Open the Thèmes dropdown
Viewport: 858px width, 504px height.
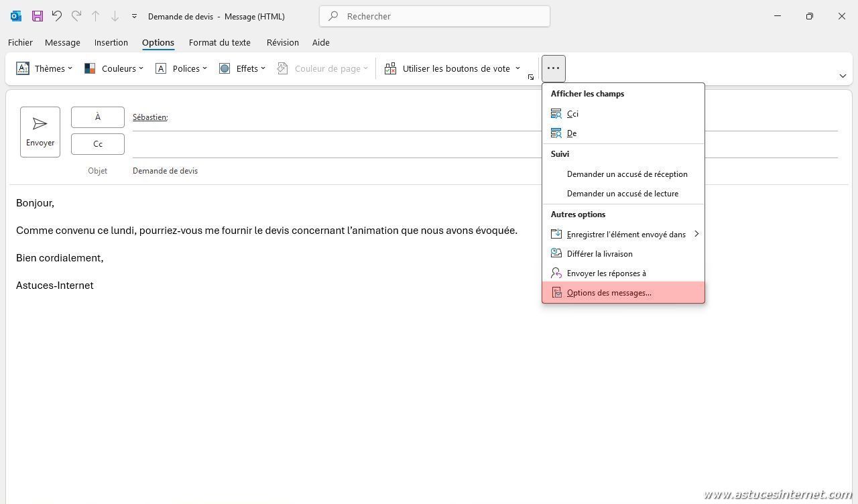click(44, 68)
